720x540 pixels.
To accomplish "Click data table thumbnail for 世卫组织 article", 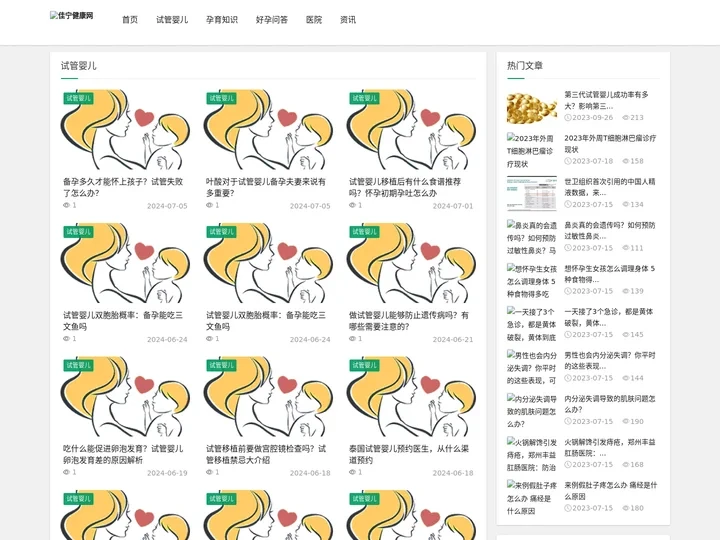I will click(532, 194).
